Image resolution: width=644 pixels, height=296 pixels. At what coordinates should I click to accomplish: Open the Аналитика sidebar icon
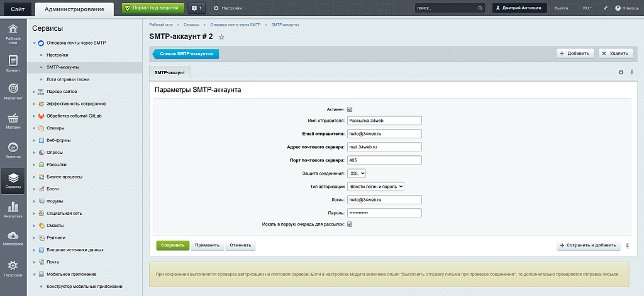13,209
